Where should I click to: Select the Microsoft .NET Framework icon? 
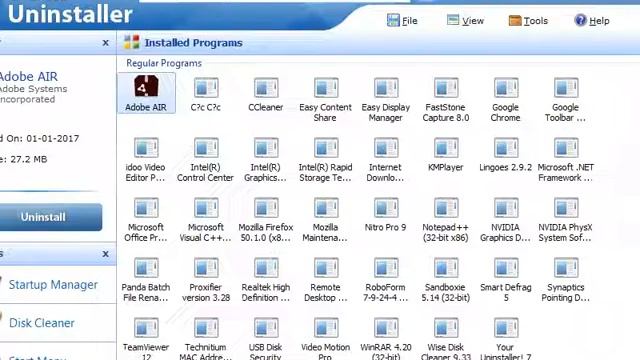point(566,147)
